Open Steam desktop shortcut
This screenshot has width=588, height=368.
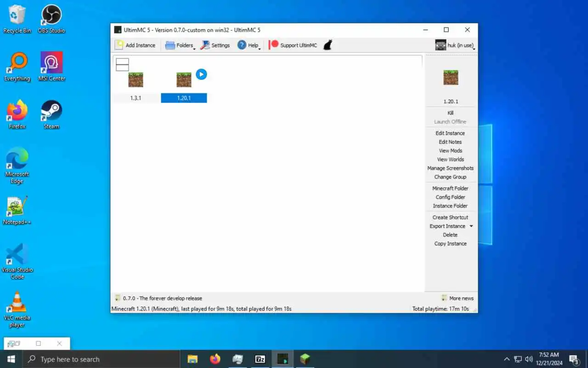pyautogui.click(x=51, y=115)
